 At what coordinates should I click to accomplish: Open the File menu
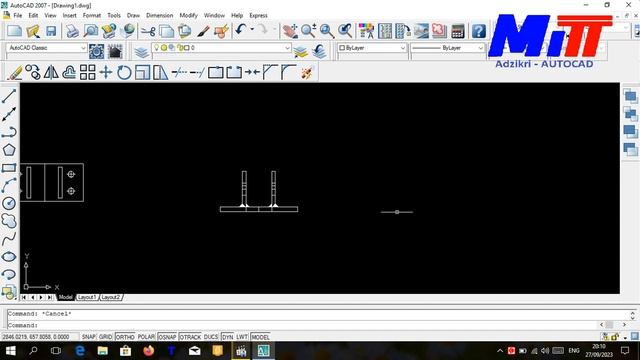[x=18, y=15]
